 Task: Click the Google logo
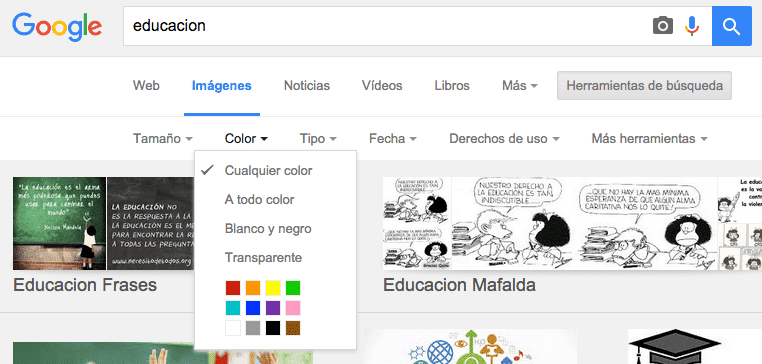57,27
